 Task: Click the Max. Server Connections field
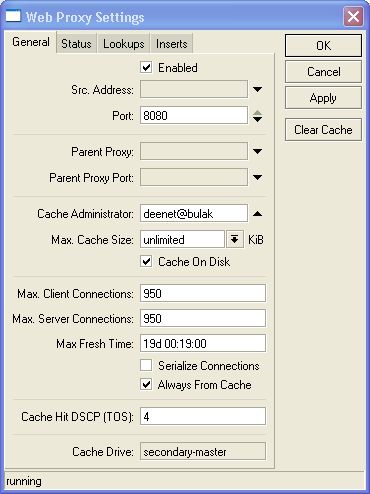[203, 318]
